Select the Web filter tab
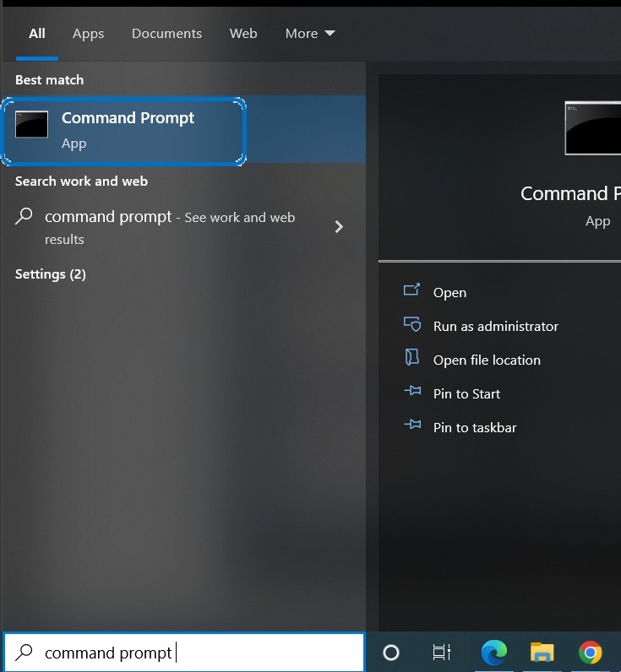The width and height of the screenshot is (621, 672). (243, 34)
